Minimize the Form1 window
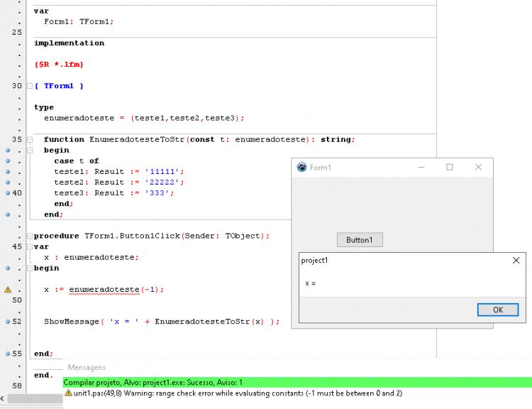This screenshot has height=409, width=532. (x=421, y=167)
